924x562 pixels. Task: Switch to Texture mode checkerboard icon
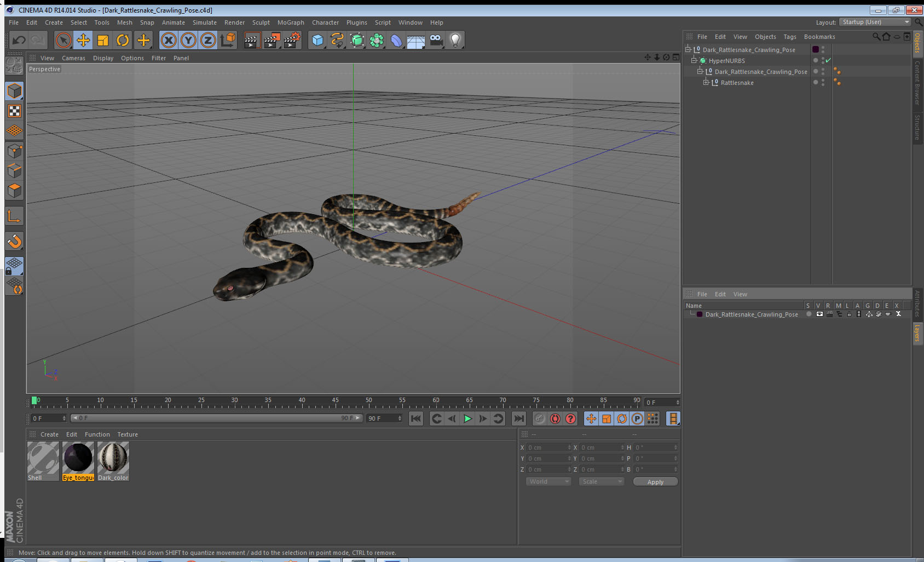tap(15, 111)
